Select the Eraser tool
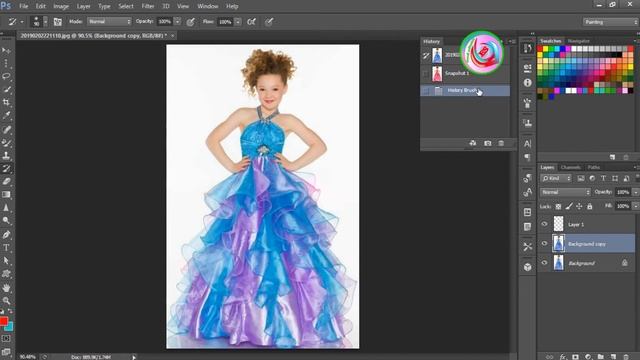The image size is (640, 360). [x=6, y=182]
